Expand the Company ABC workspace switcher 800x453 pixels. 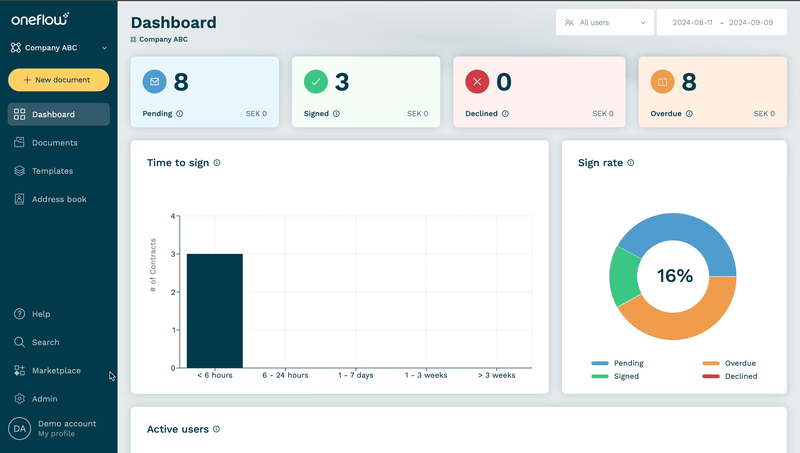[58, 47]
